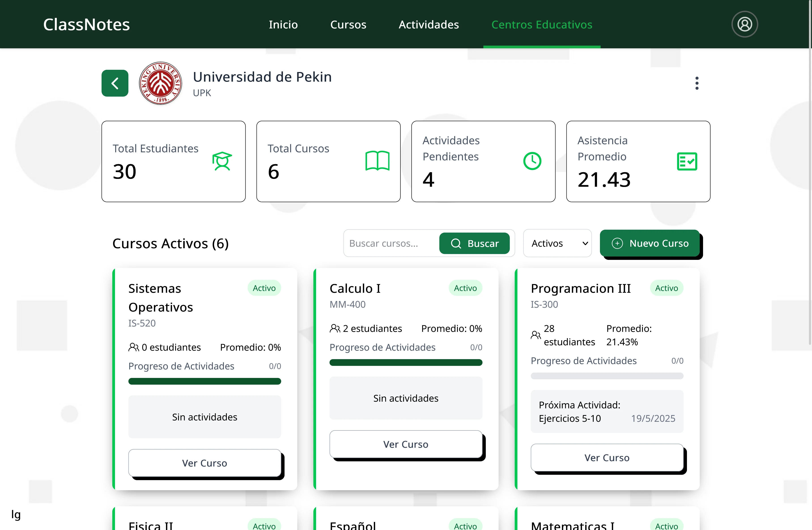The height and width of the screenshot is (530, 812).
Task: Click the graduation cap icon on Total Estudiantes
Action: [222, 161]
